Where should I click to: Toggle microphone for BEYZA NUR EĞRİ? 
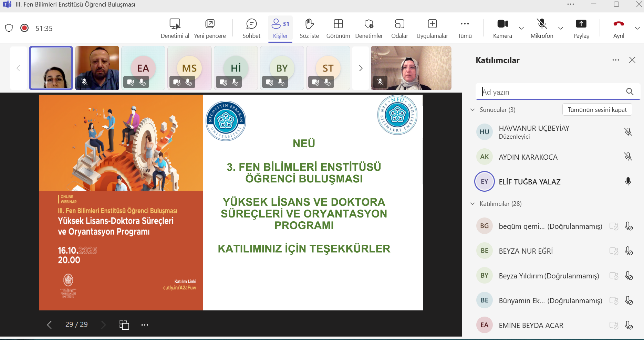(629, 251)
